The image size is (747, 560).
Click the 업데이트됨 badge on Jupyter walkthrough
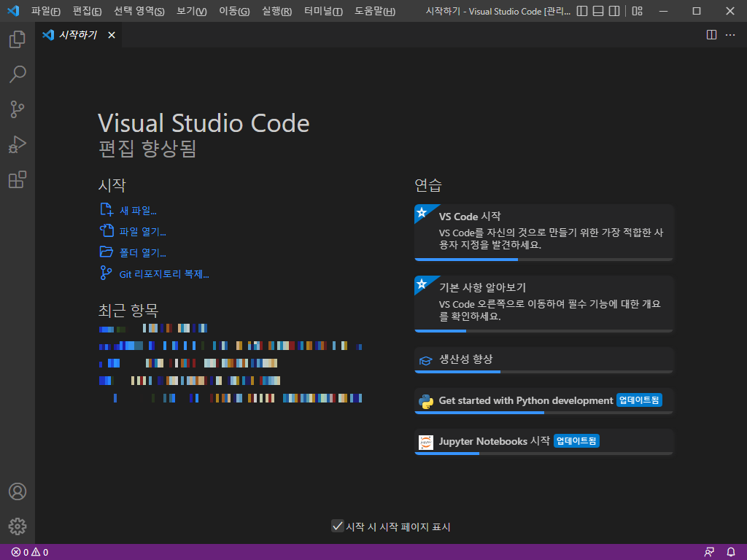(x=576, y=441)
